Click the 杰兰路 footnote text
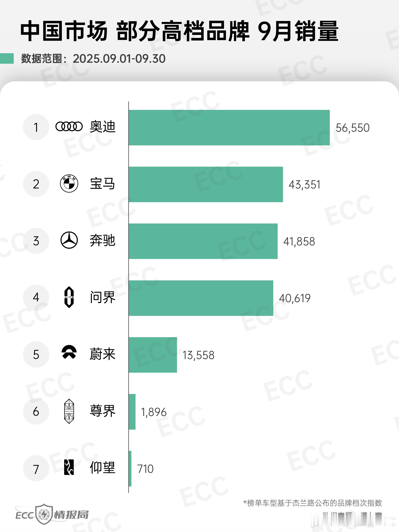 pyautogui.click(x=313, y=503)
